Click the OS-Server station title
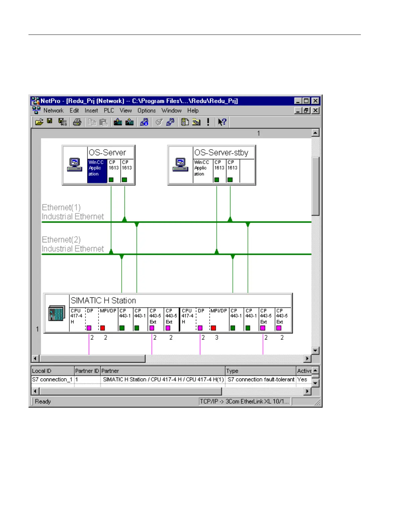399x532 pixels. (107, 153)
